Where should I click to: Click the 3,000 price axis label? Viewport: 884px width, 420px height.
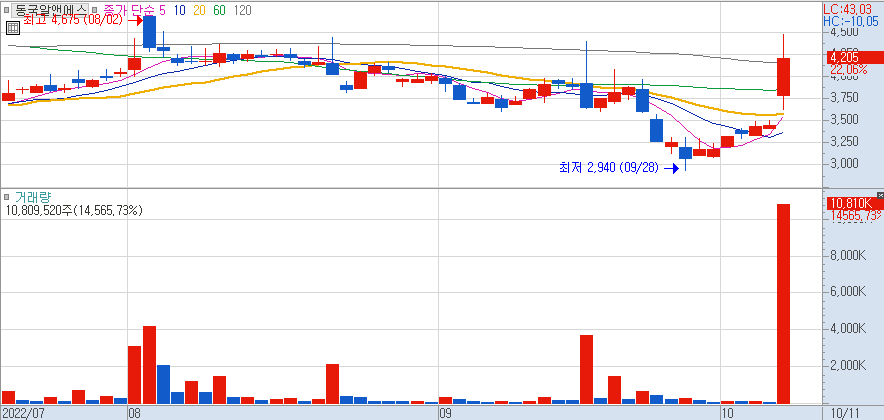843,163
